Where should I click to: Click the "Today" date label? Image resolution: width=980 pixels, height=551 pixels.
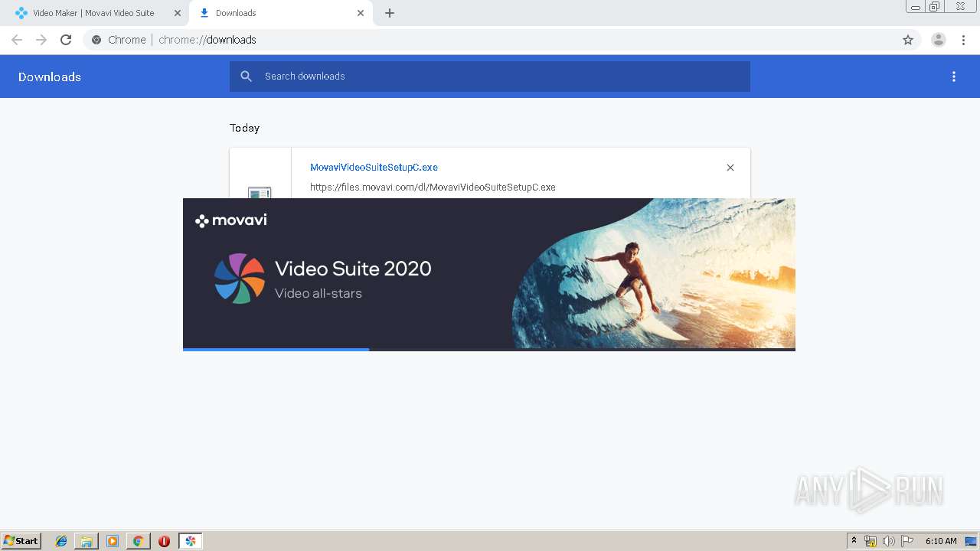(x=244, y=128)
